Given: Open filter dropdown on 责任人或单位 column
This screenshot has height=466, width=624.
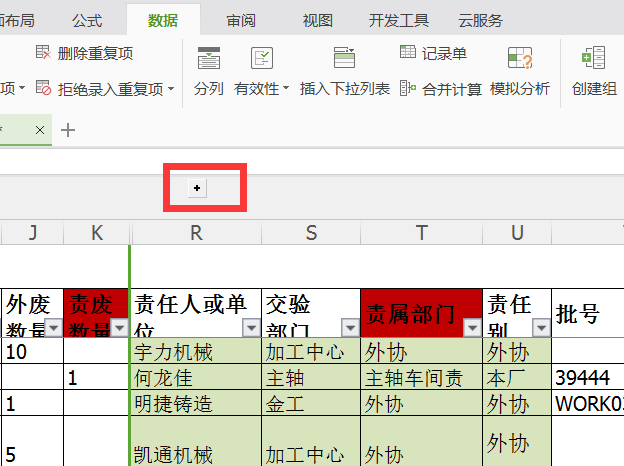Looking at the screenshot, I should coord(250,328).
